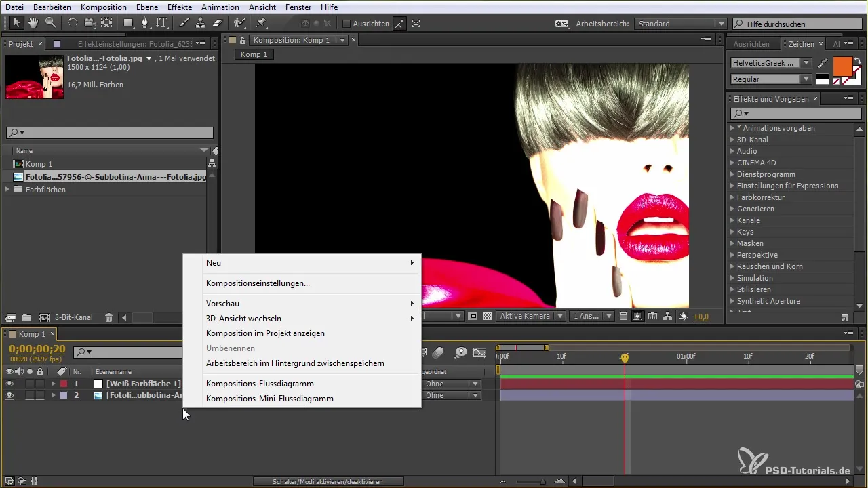Create a new composition from Project panel footer
The image size is (868, 488).
click(x=43, y=317)
